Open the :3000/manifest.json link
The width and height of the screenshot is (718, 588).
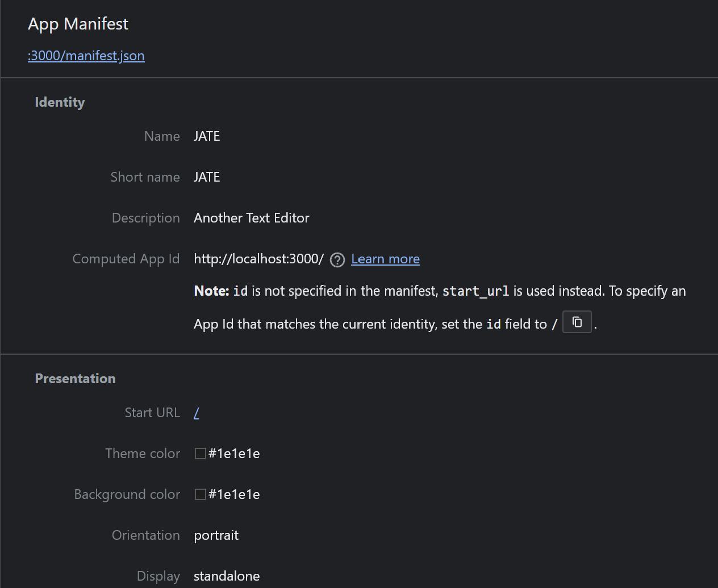(86, 56)
